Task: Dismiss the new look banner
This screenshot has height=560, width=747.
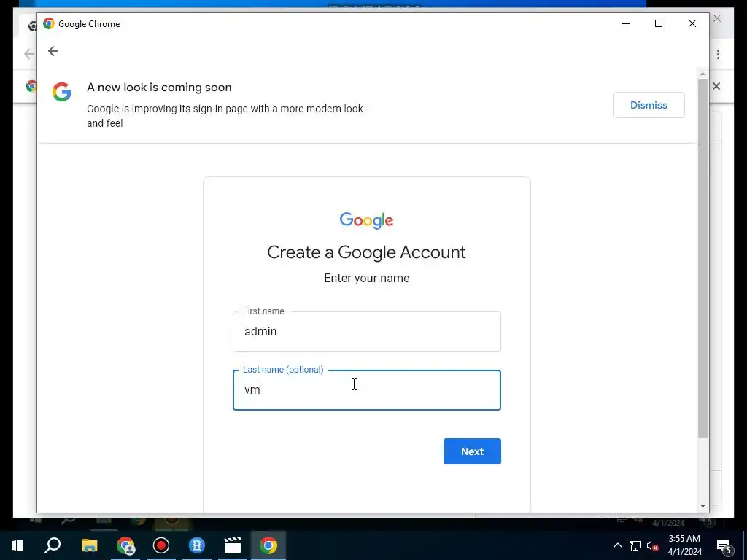Action: coord(649,105)
